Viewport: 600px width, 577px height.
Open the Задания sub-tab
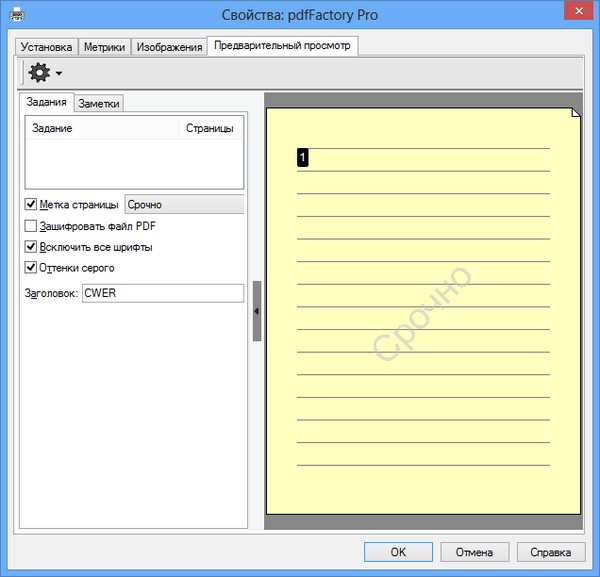click(46, 102)
